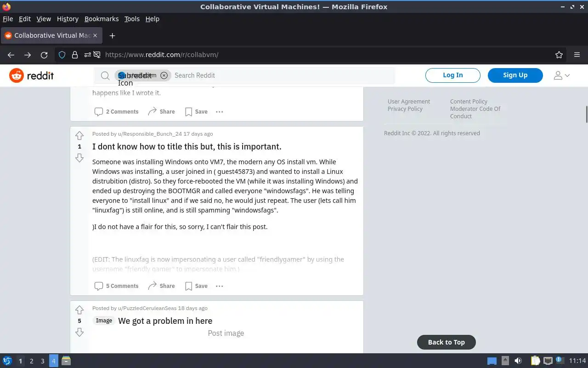Remove the r/collabvm search filter chip
The image size is (588, 368).
164,75
